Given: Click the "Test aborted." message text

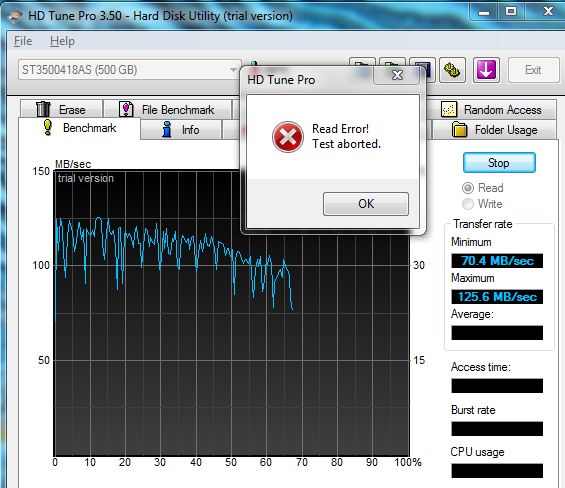Looking at the screenshot, I should [346, 144].
